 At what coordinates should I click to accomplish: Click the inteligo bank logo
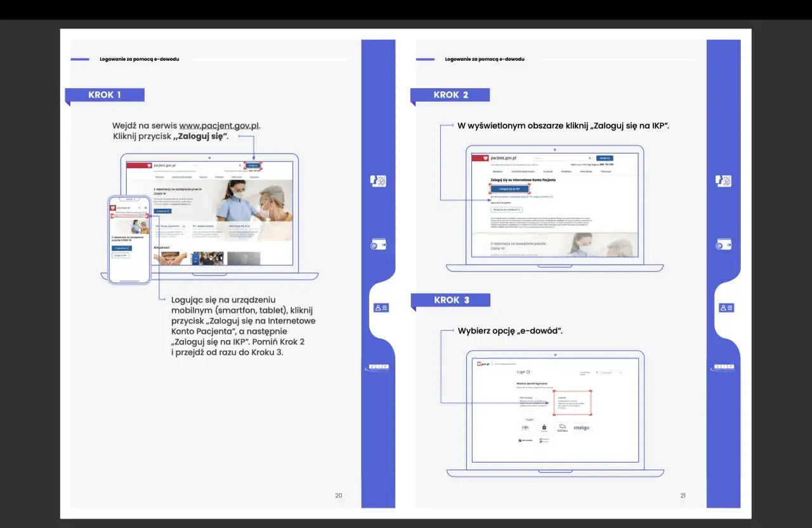coord(581,428)
